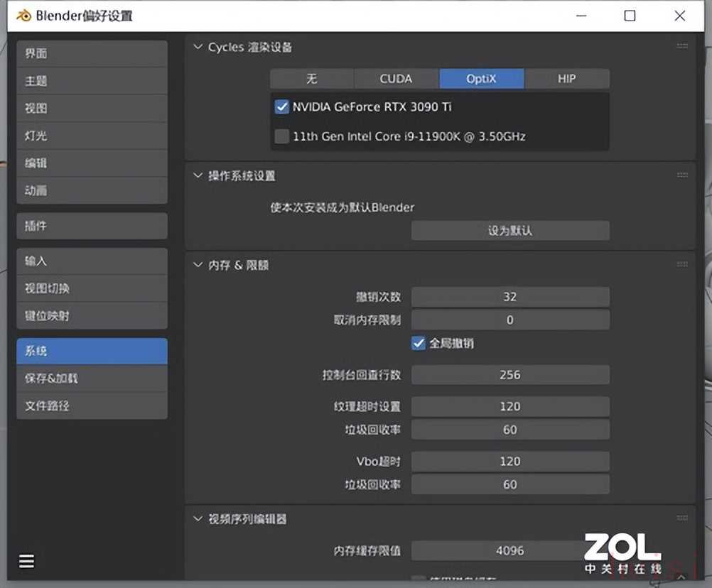Collapse the 操作系统设置 panel
Screen dimensions: 712x588
198,175
